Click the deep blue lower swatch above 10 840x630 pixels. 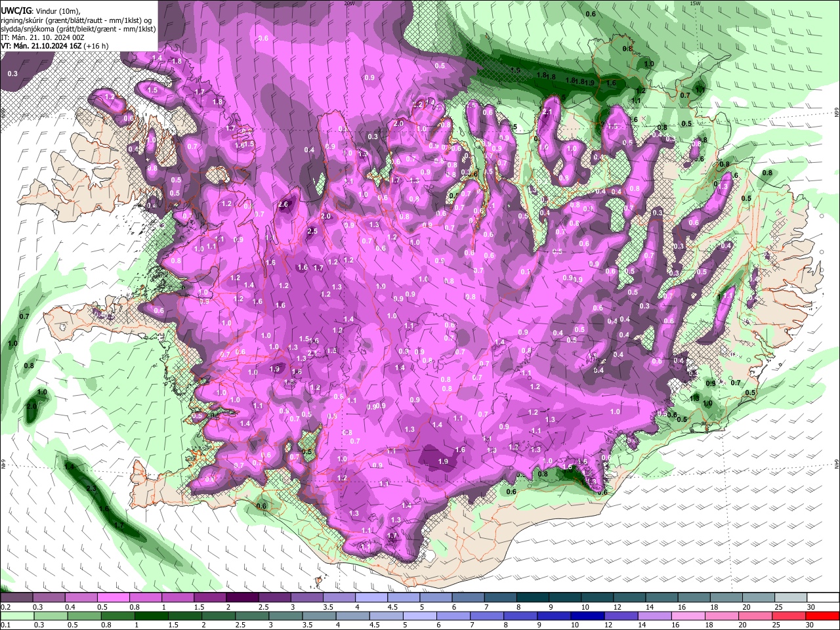pos(587,616)
